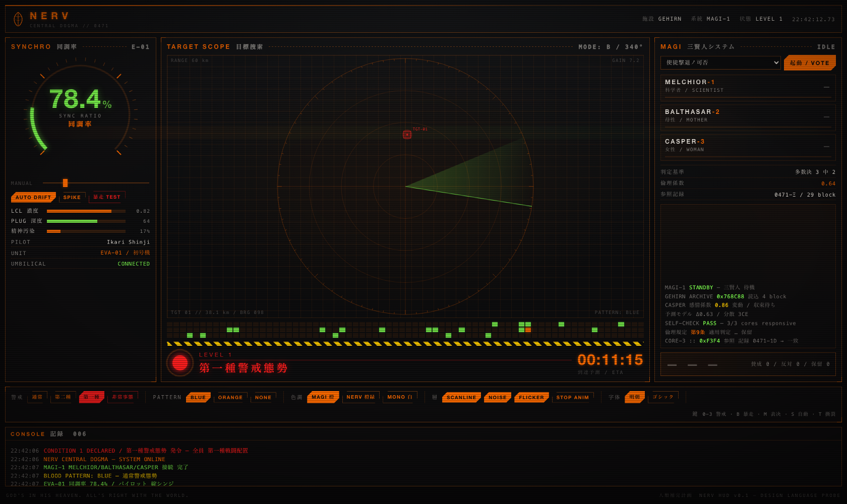Click the NERV leaf logo icon
Image resolution: width=847 pixels, height=504 pixels.
pos(18,19)
